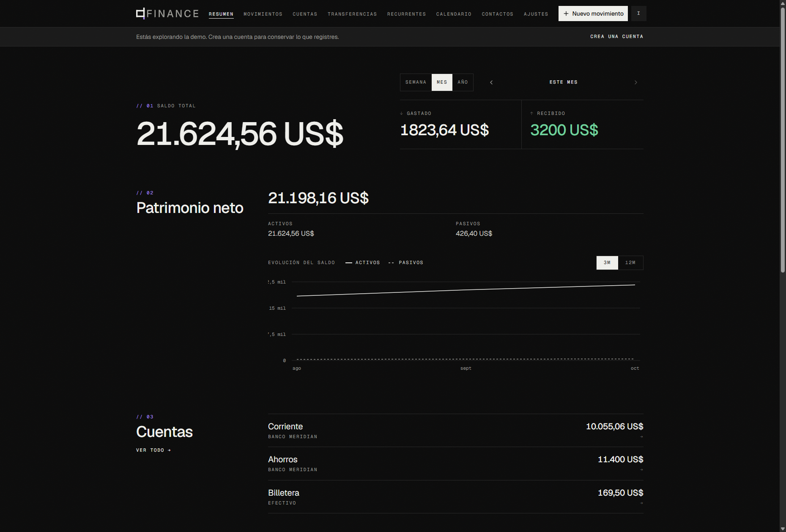786x532 pixels.
Task: Open the Ahorros account row
Action: pos(456,464)
